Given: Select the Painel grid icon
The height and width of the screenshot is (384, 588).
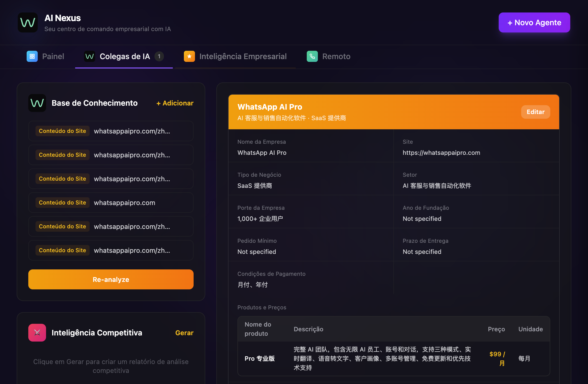Looking at the screenshot, I should pyautogui.click(x=32, y=56).
